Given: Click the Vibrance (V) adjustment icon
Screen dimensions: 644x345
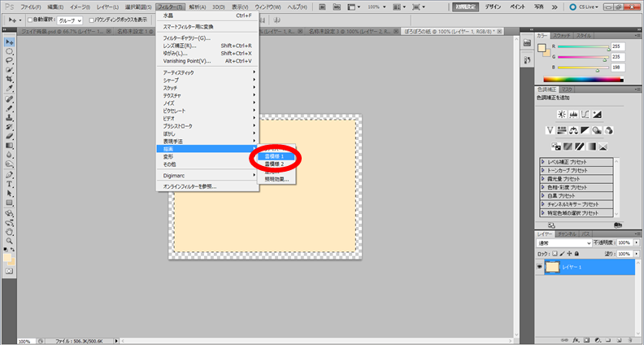Looking at the screenshot, I should (550, 130).
